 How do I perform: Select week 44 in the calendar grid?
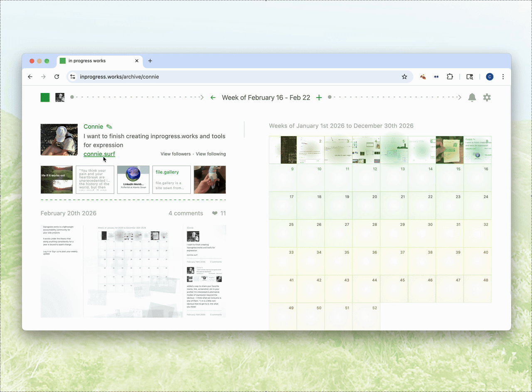pos(366,289)
